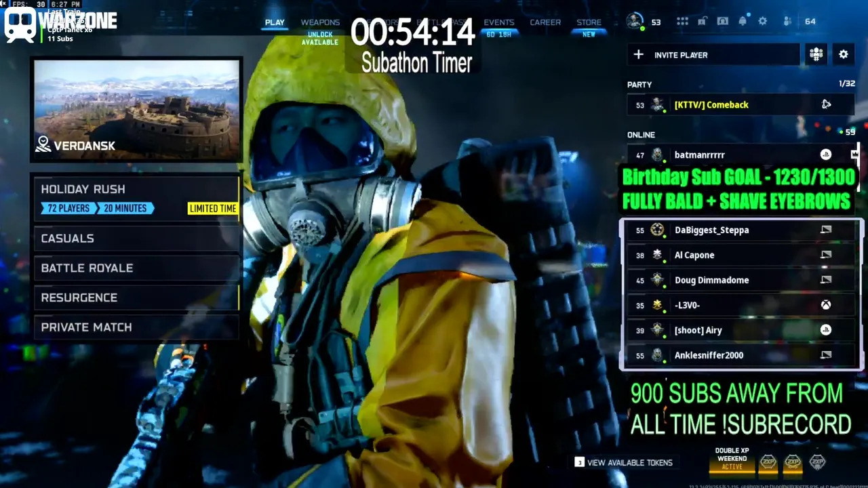The image size is (868, 488).
Task: Select the CASUALS game mode
Action: click(x=137, y=239)
